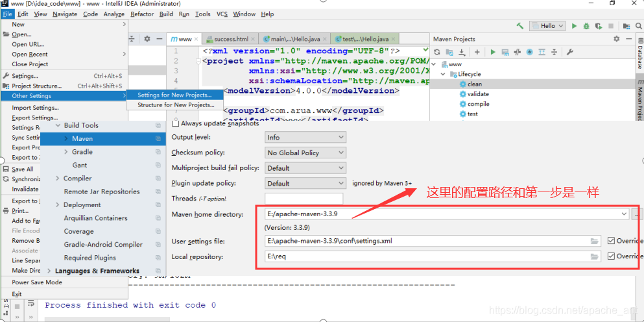Expand the Deployment settings item
This screenshot has width=644, height=322.
pyautogui.click(x=58, y=204)
